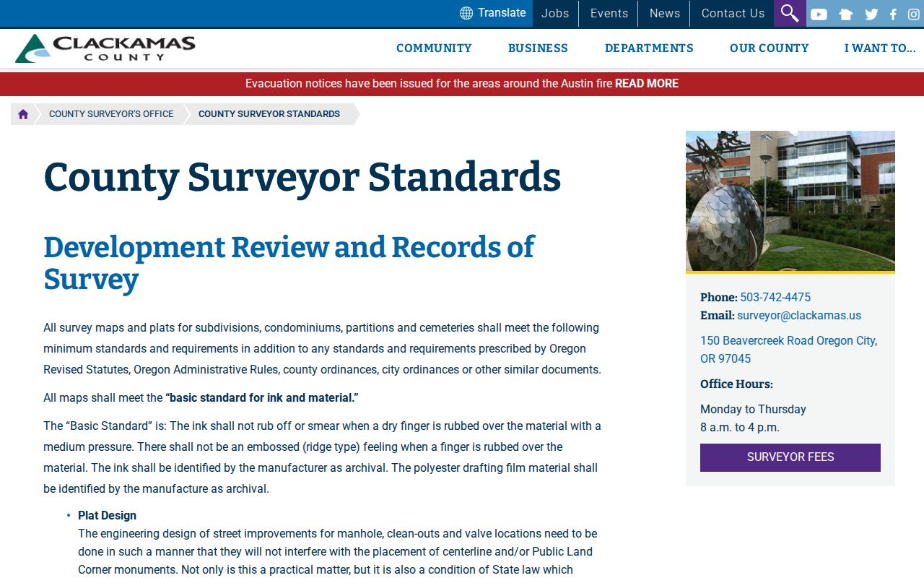Click the County Surveyor Standards heading
The height and width of the screenshot is (578, 924).
click(302, 177)
